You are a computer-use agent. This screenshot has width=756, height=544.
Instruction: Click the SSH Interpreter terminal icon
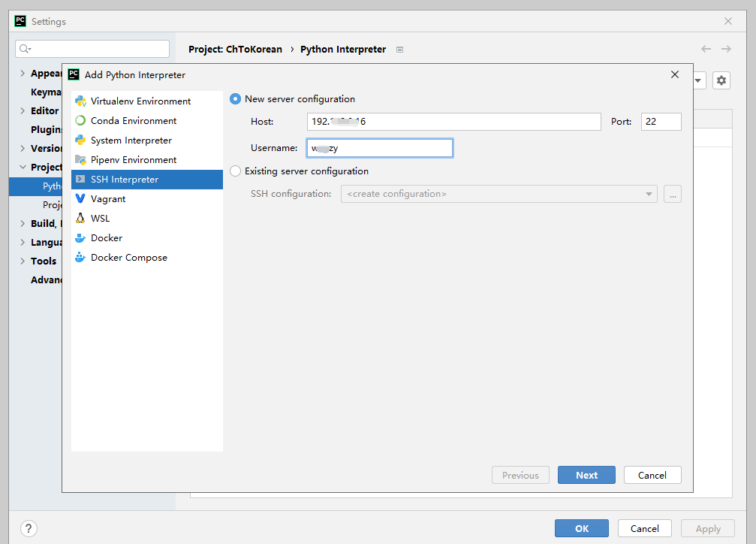[80, 180]
